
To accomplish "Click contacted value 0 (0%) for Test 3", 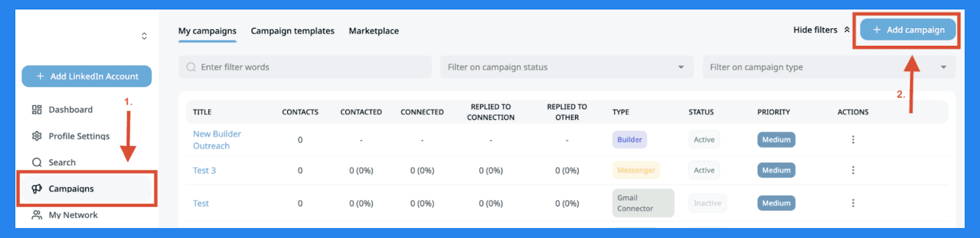I will pyautogui.click(x=361, y=170).
